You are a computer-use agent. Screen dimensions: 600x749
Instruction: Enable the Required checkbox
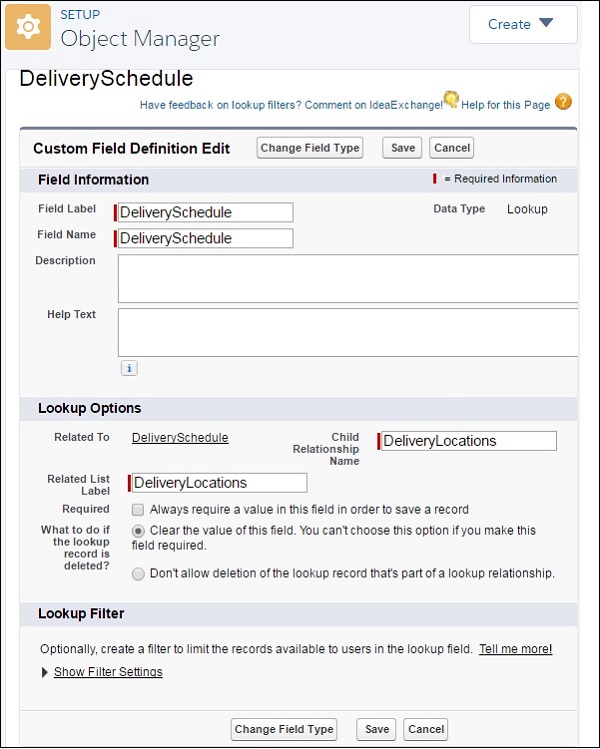[x=138, y=509]
